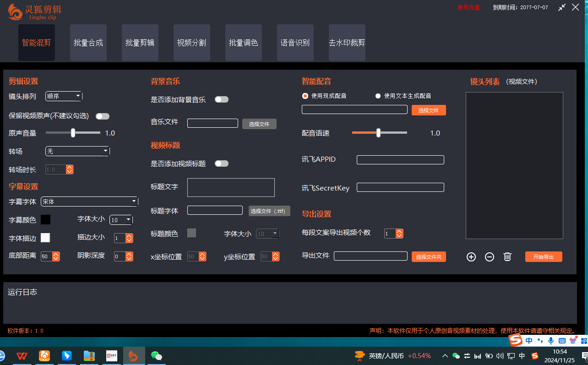Click the iFlytek APPID field

coord(400,160)
